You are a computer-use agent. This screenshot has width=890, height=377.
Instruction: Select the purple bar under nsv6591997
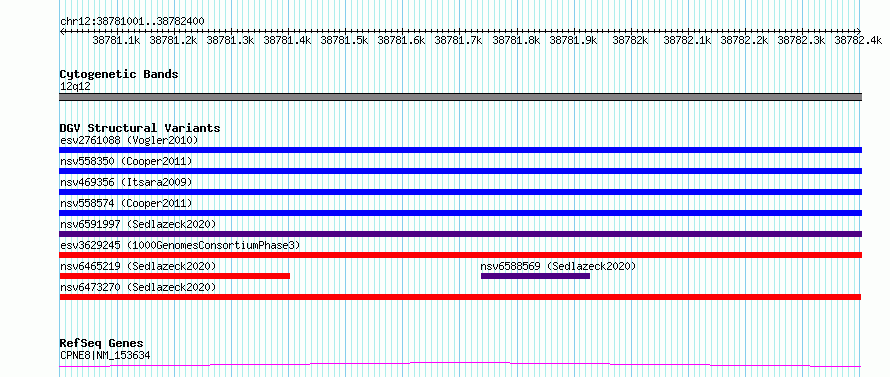pos(460,234)
